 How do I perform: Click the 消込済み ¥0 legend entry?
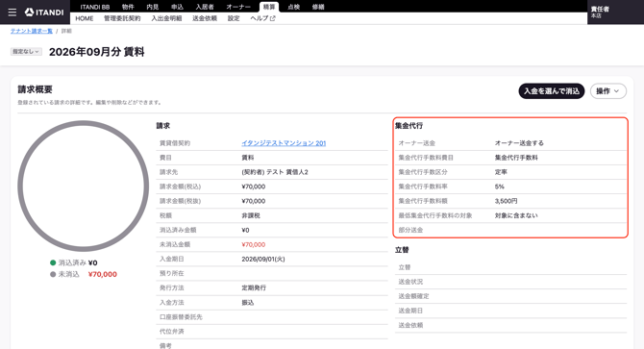coord(74,262)
